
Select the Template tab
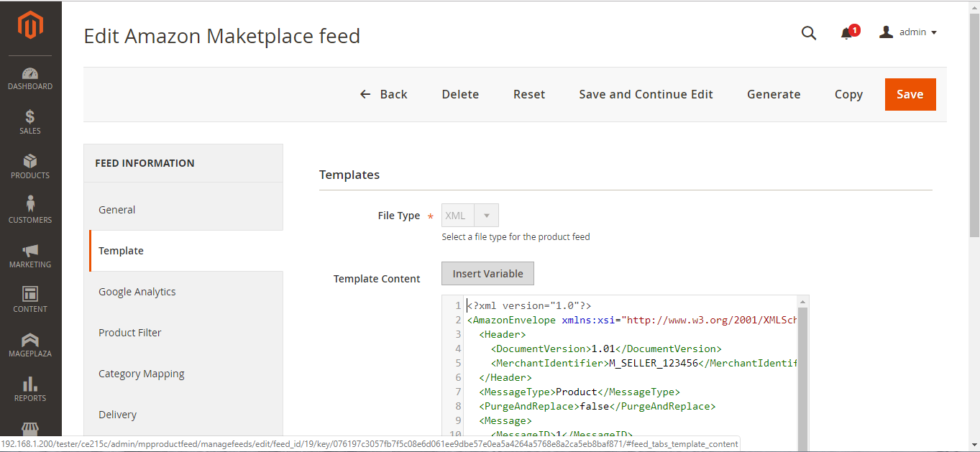(x=186, y=251)
